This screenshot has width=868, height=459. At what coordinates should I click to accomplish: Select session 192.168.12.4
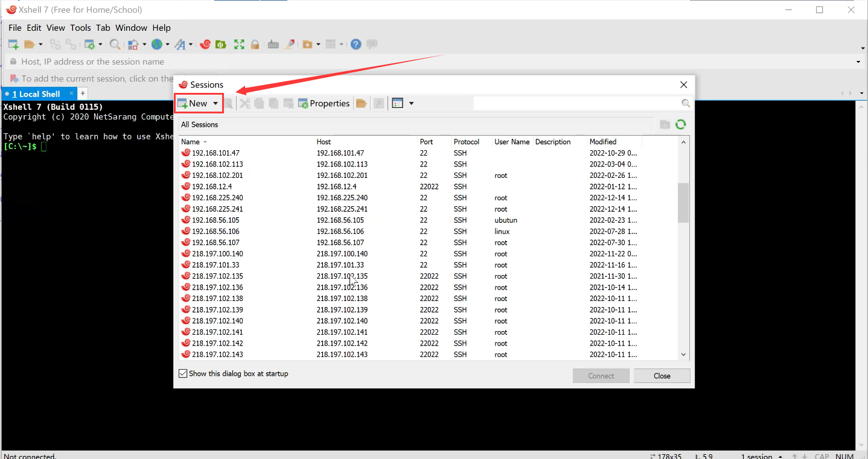point(429,186)
